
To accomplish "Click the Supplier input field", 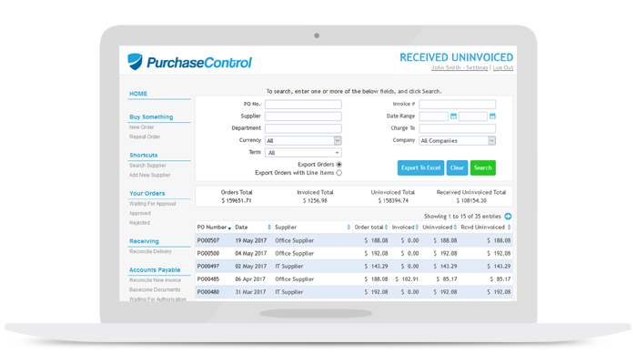I will click(303, 116).
